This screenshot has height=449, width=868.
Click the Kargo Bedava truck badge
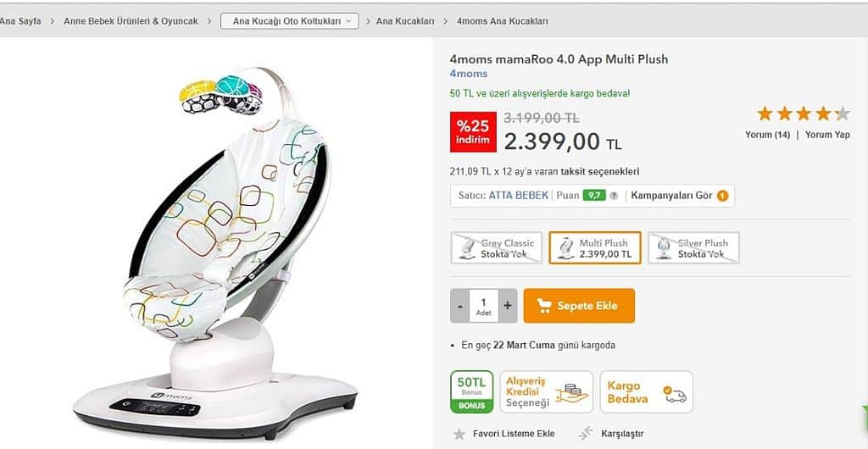tap(646, 391)
